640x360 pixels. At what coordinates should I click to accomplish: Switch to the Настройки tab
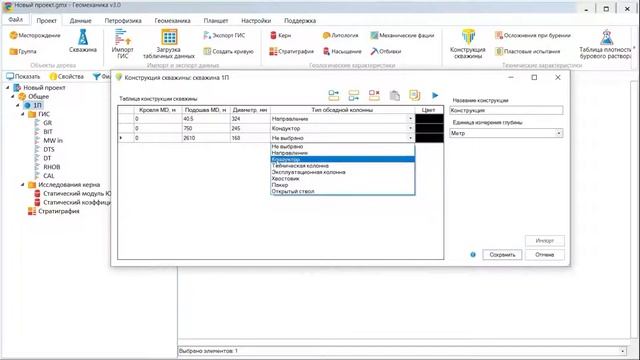point(256,21)
